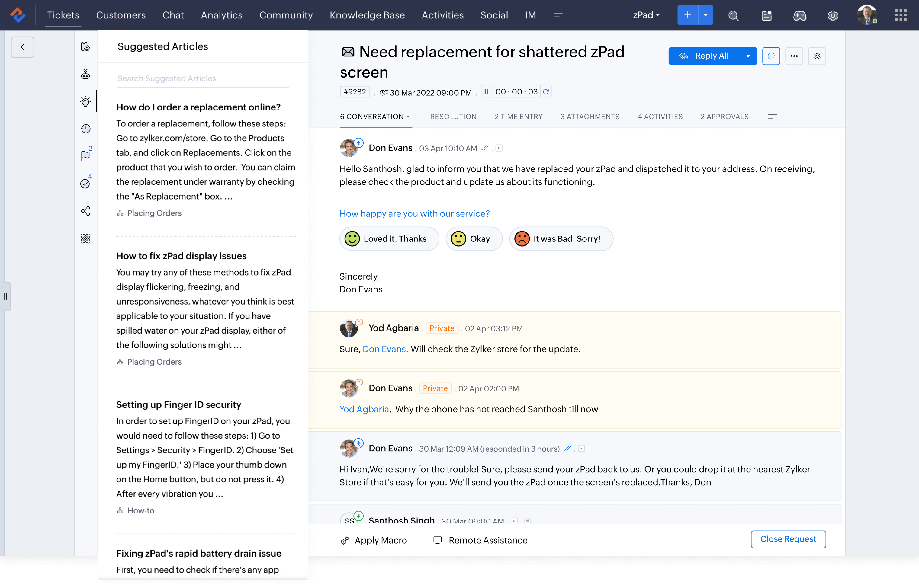The width and height of the screenshot is (919, 588).
Task: Open the Knowledge Base menu item
Action: (x=367, y=15)
